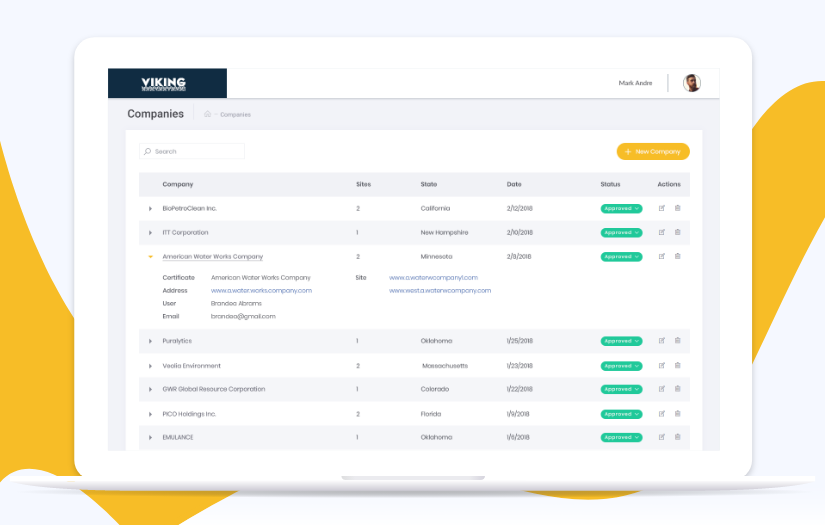Screen dimensions: 825x525
Task: Sort by Date column header
Action: pos(514,184)
